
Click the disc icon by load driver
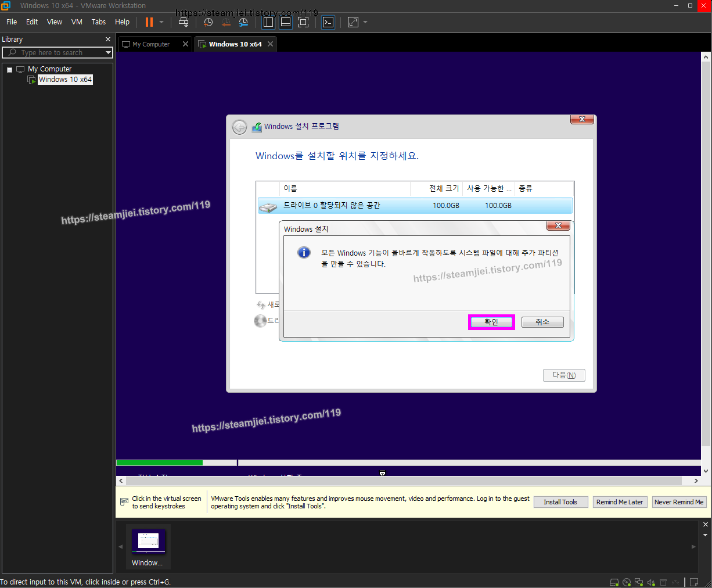260,321
